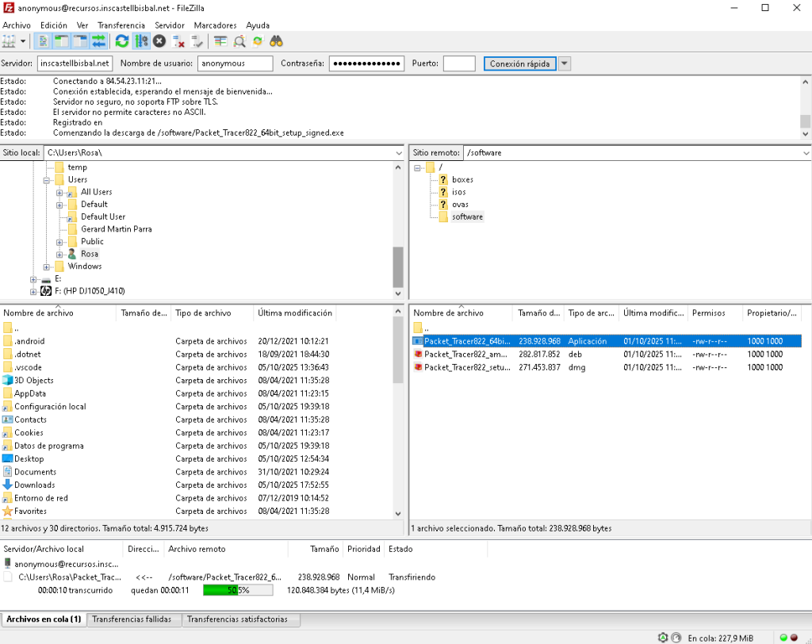Image resolution: width=812 pixels, height=644 pixels.
Task: Open the Transferencia menu
Action: click(121, 25)
